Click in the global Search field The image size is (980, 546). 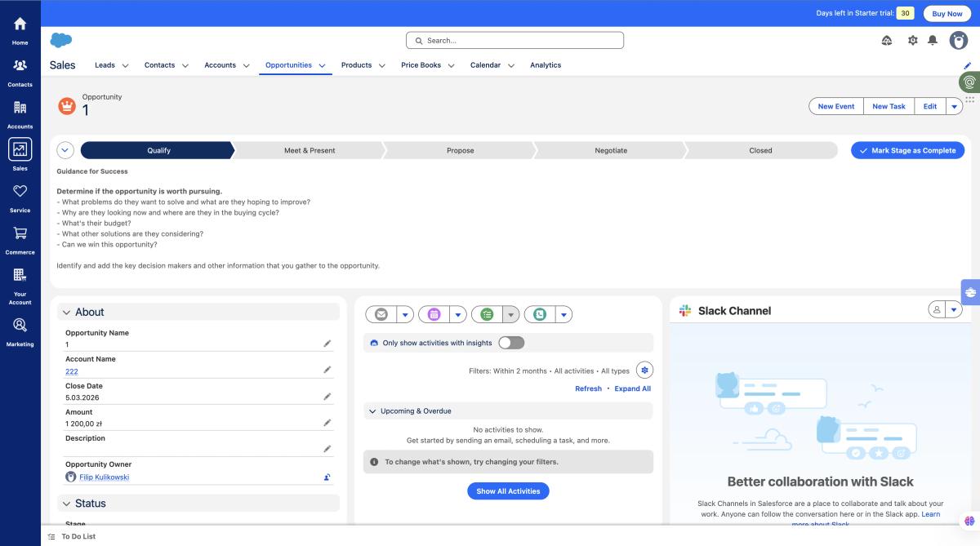pyautogui.click(x=514, y=40)
